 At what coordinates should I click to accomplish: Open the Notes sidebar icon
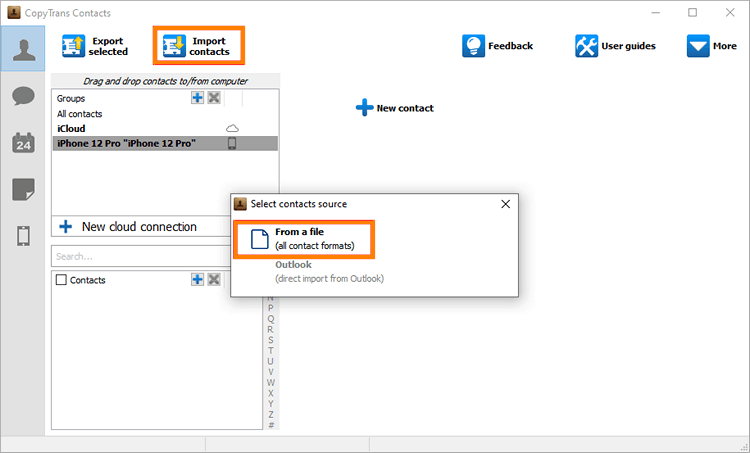pyautogui.click(x=22, y=189)
